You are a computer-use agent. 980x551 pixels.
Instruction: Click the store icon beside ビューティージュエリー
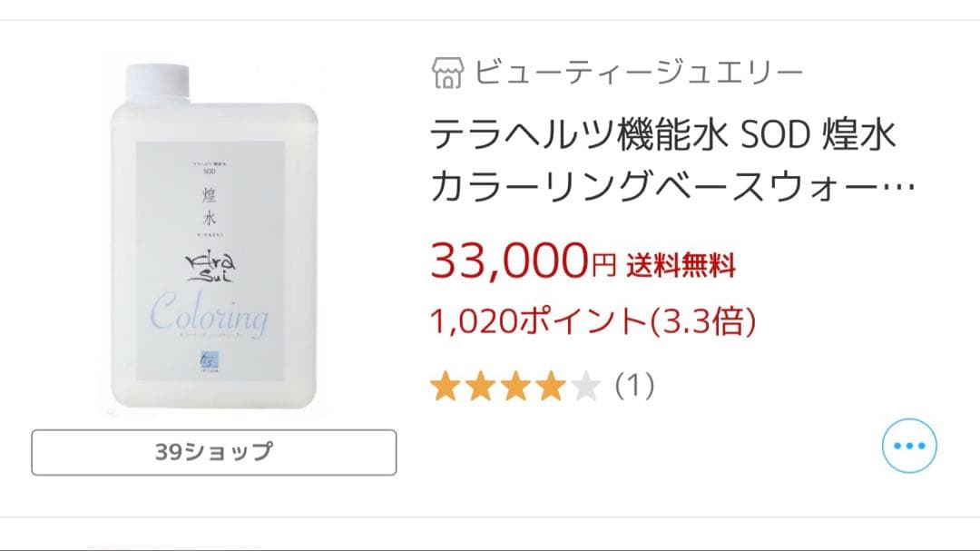pos(448,74)
